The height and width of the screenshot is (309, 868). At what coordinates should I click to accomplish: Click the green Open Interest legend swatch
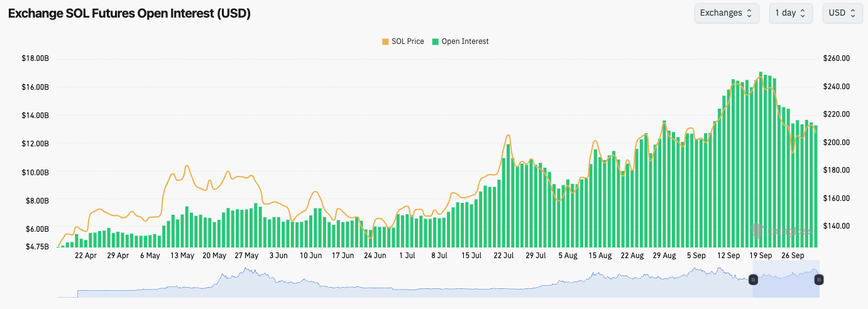[436, 41]
